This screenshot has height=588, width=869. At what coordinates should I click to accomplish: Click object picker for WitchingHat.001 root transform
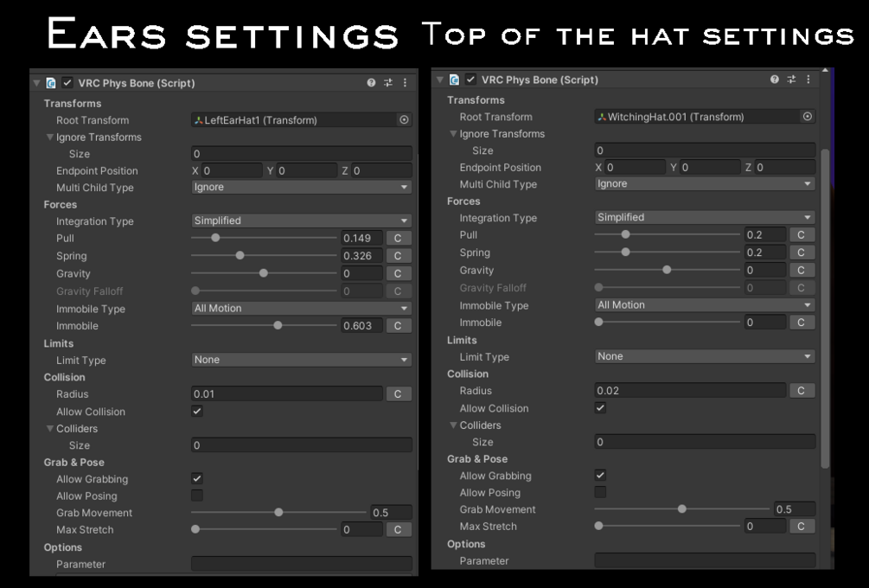(x=808, y=117)
